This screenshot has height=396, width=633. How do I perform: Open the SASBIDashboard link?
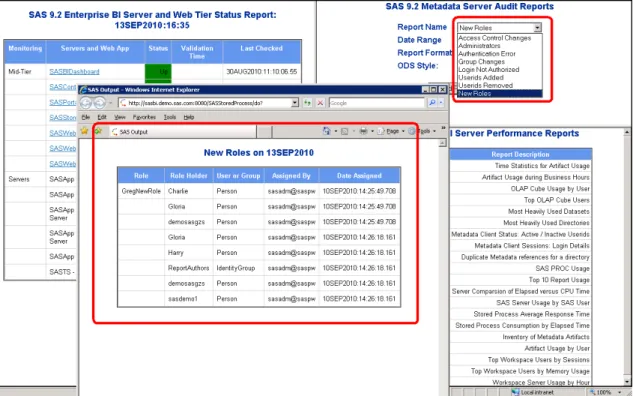74,71
